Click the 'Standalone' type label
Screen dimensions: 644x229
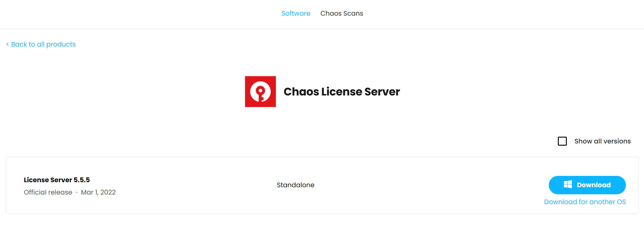(295, 185)
